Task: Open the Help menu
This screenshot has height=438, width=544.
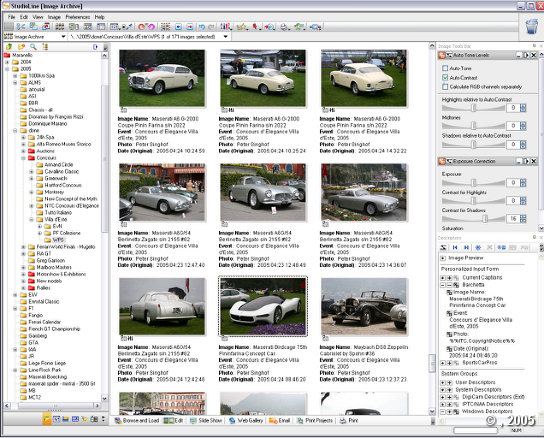Action: pyautogui.click(x=100, y=17)
